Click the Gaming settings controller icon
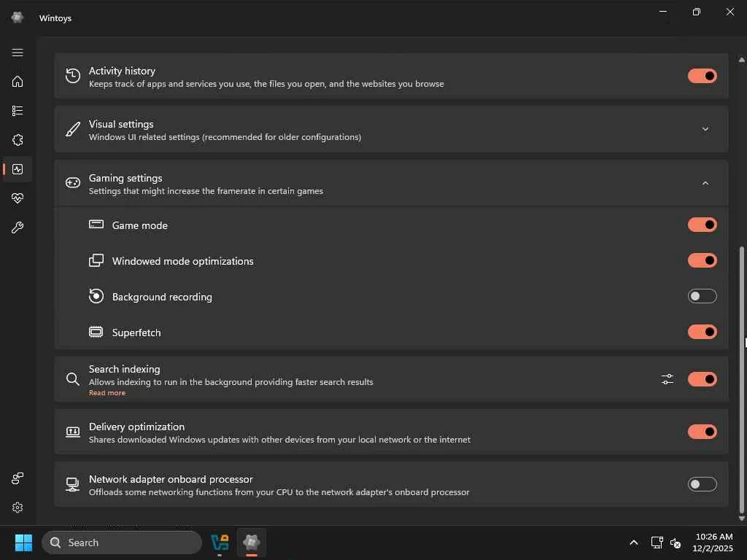Viewport: 747px width, 560px height. (x=73, y=183)
